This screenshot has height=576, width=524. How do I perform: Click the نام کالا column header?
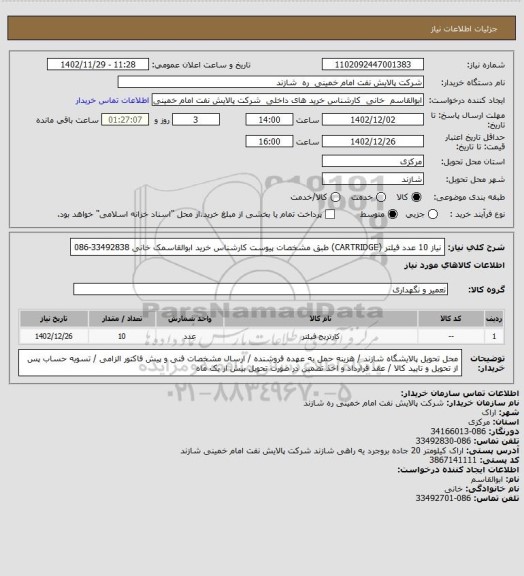point(320,318)
